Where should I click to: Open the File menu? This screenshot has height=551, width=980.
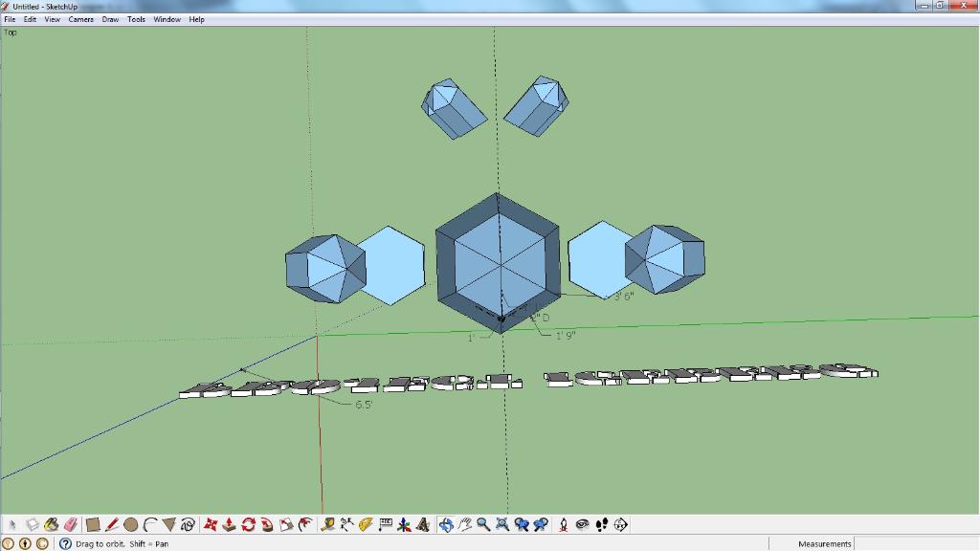pyautogui.click(x=10, y=19)
